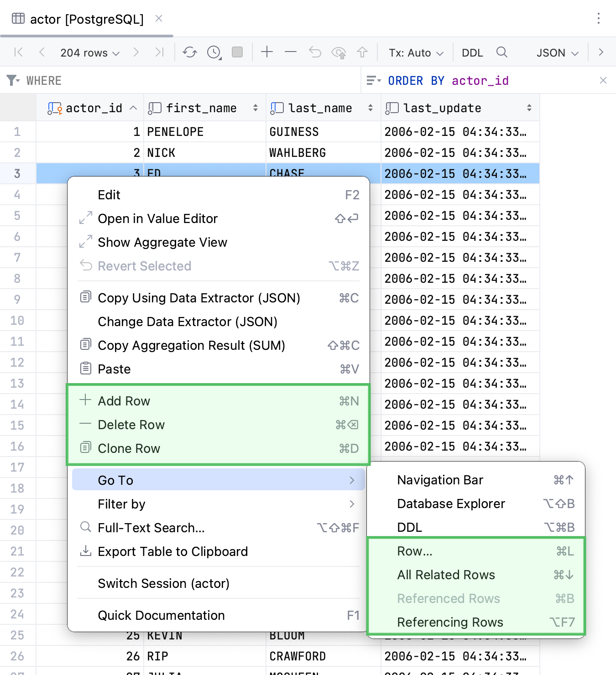Click the plus icon to add a new row
Viewport: 616px width, 675px height.
click(267, 52)
